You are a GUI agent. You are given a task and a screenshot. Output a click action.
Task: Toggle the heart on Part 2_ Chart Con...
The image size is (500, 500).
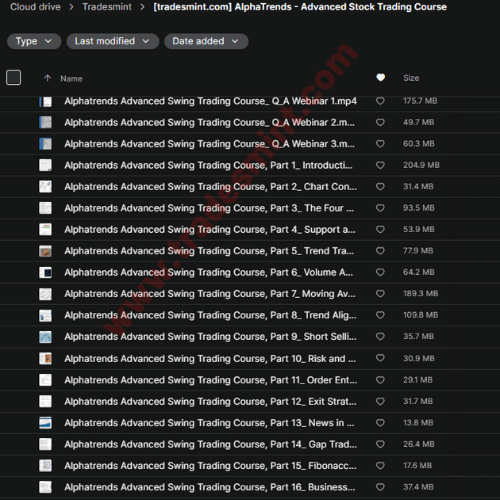pyautogui.click(x=380, y=186)
